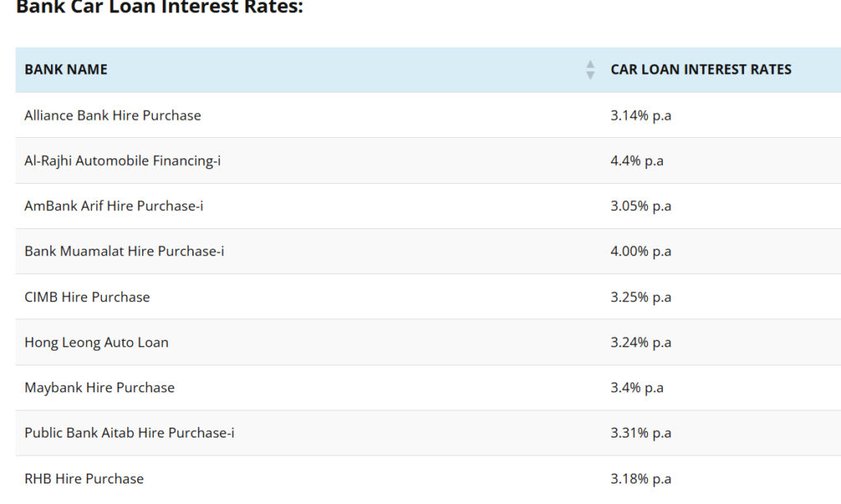This screenshot has width=841, height=504.
Task: Click Maybank Hire Purchase name
Action: 99,387
